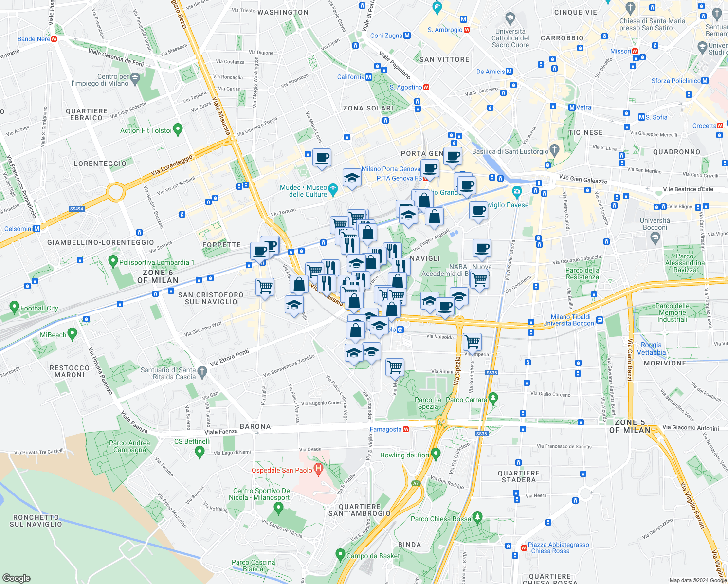Click the De Amicis metro icon
This screenshot has height=584, width=728.
510,72
